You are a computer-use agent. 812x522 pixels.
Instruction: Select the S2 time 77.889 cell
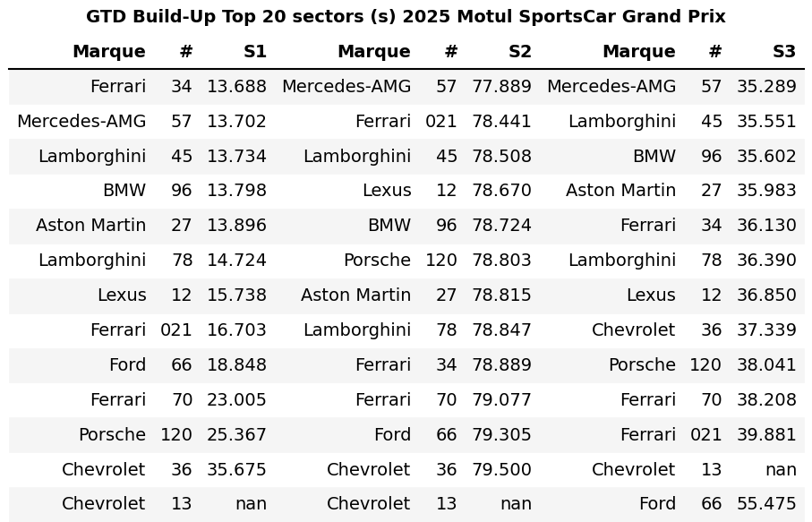point(501,87)
